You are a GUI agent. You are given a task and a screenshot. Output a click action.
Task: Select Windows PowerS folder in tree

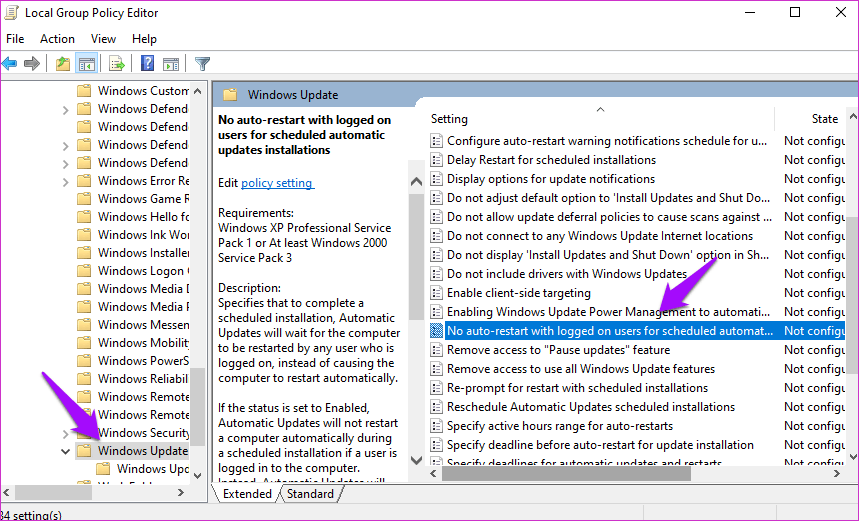click(143, 361)
